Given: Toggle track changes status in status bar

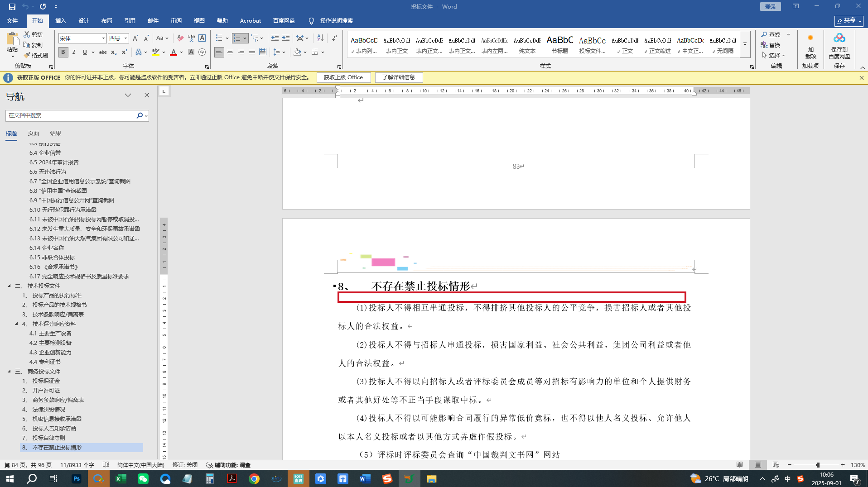Looking at the screenshot, I should (185, 465).
